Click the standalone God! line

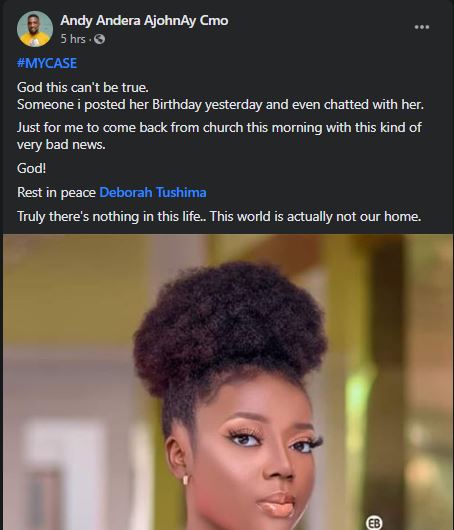[x=31, y=168]
